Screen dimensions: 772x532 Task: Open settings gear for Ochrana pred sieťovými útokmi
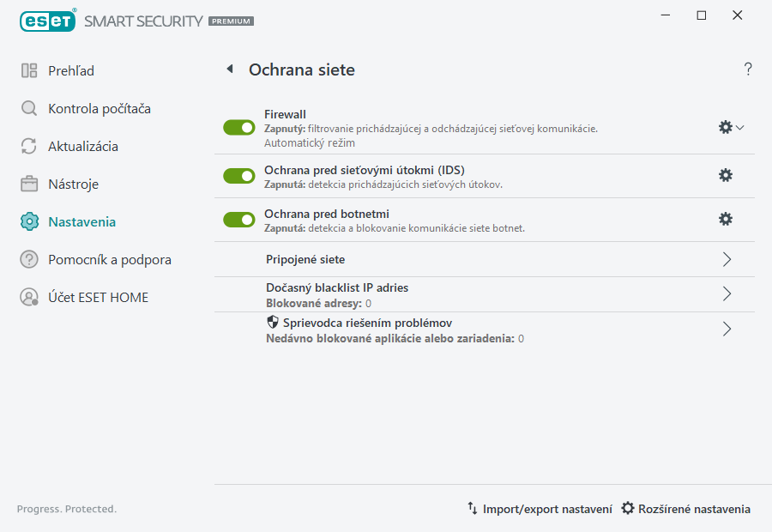point(726,174)
